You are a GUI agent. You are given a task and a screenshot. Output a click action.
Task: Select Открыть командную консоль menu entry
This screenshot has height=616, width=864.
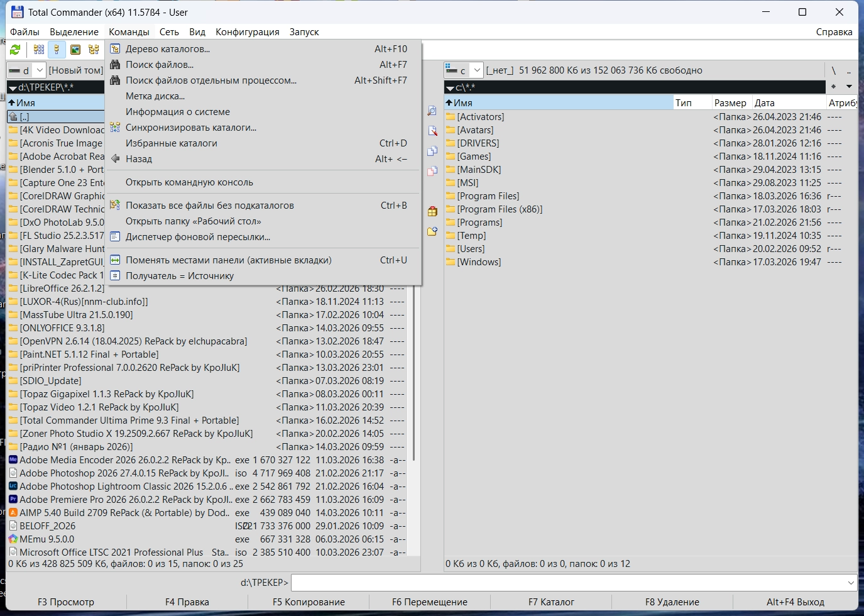click(x=263, y=182)
